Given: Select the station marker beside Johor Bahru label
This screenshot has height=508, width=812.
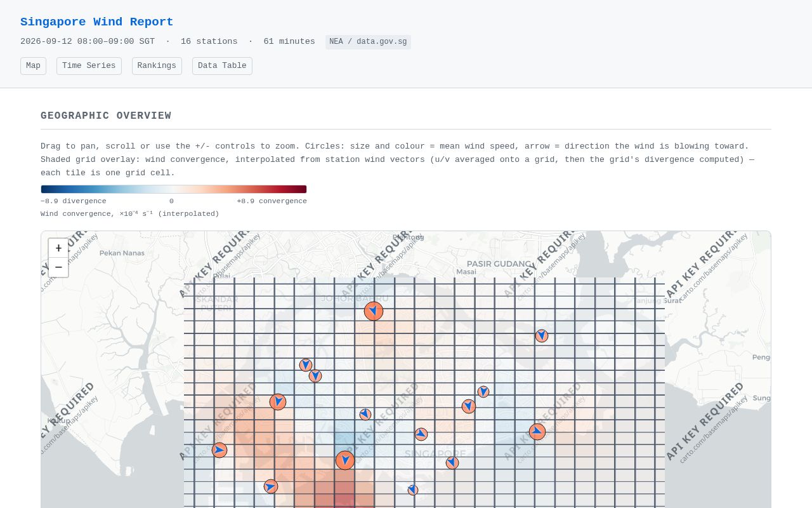Looking at the screenshot, I should tap(374, 311).
